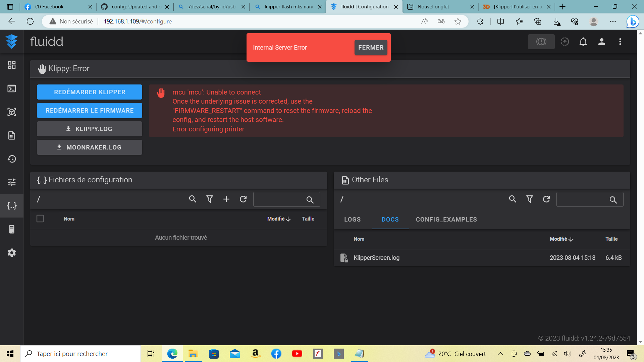The image size is (644, 362).
Task: Click the config files search input field
Action: pyautogui.click(x=286, y=199)
